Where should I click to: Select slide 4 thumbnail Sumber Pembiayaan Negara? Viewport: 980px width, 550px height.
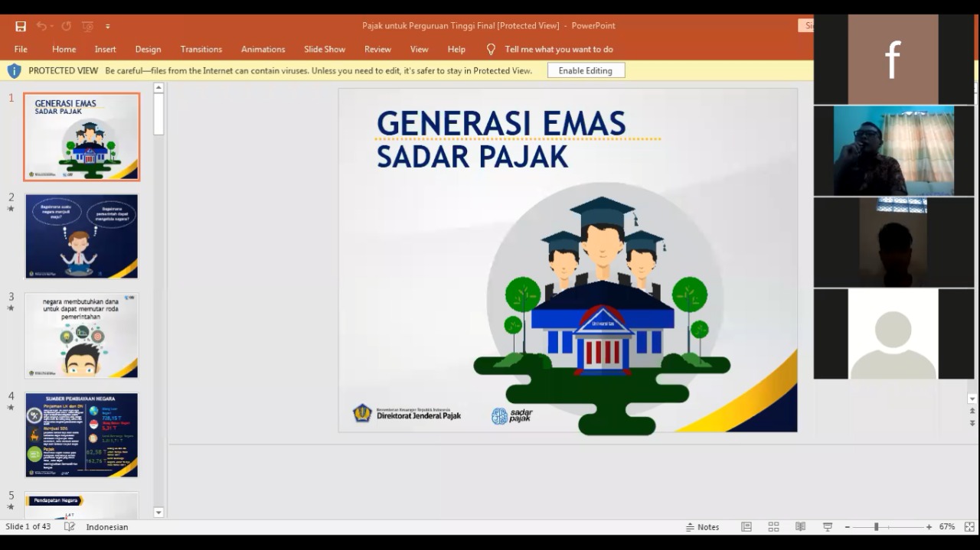(82, 434)
